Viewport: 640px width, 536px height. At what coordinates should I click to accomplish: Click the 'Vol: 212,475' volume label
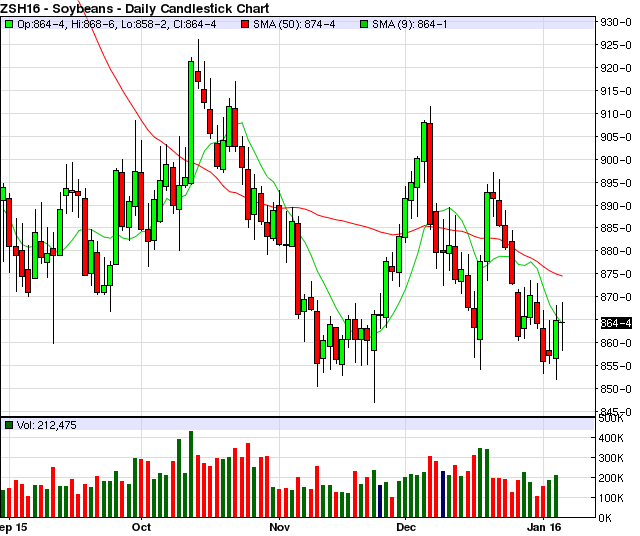pos(47,425)
